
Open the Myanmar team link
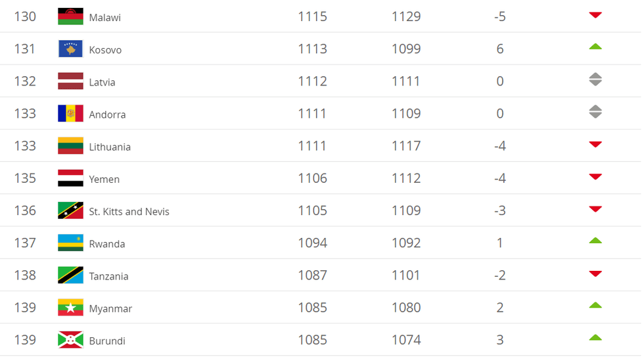110,308
